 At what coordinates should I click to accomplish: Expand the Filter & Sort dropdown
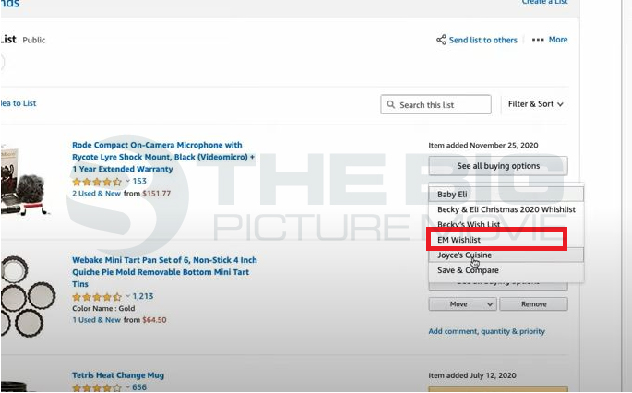coord(535,104)
